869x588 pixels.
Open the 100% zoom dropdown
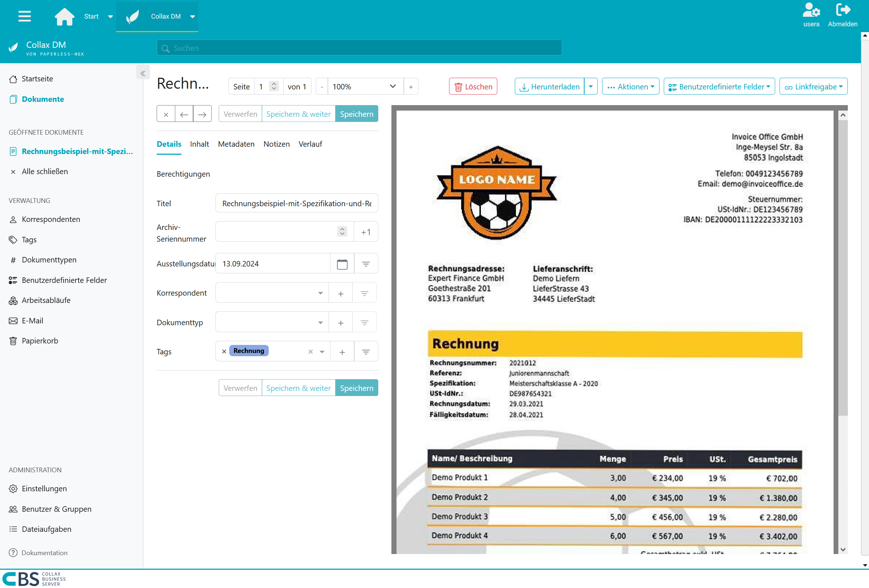pos(365,87)
